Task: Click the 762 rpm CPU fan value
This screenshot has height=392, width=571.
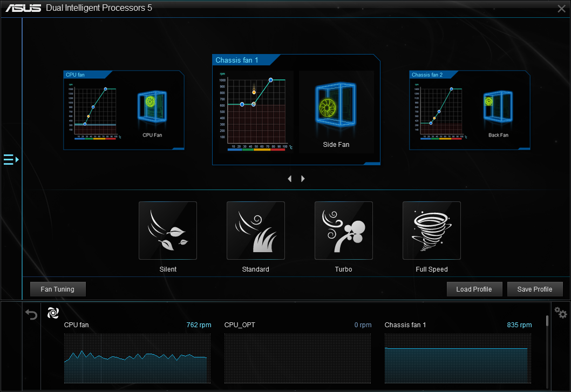Action: tap(199, 325)
